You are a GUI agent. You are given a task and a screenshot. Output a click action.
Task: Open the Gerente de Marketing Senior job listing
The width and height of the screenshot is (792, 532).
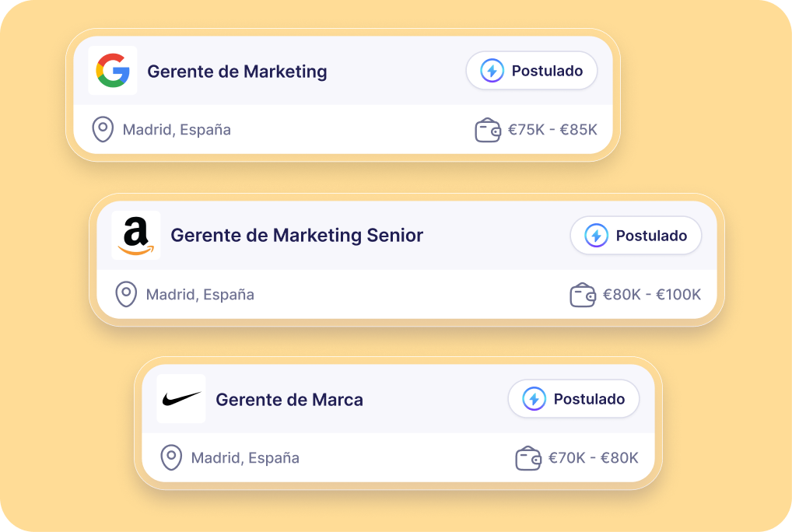click(297, 236)
